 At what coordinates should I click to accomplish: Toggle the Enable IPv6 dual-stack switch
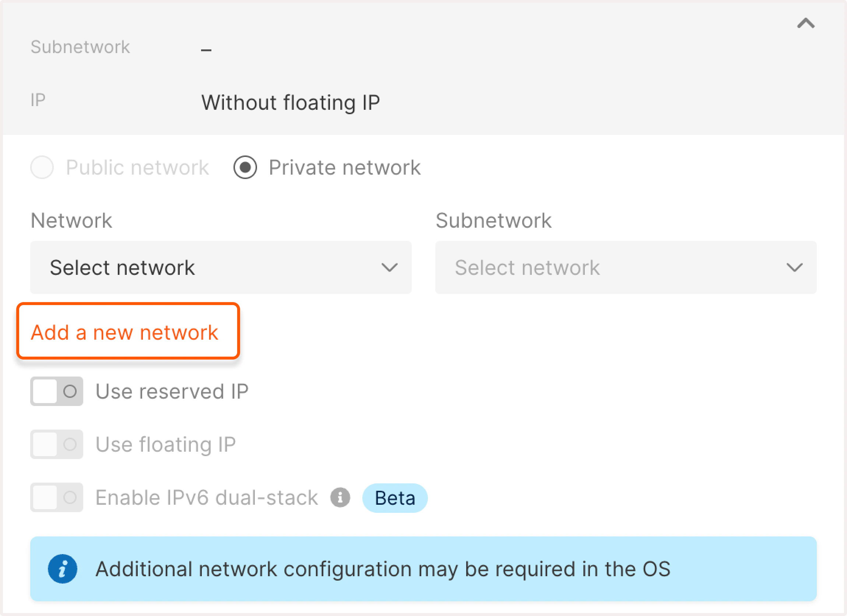click(56, 497)
